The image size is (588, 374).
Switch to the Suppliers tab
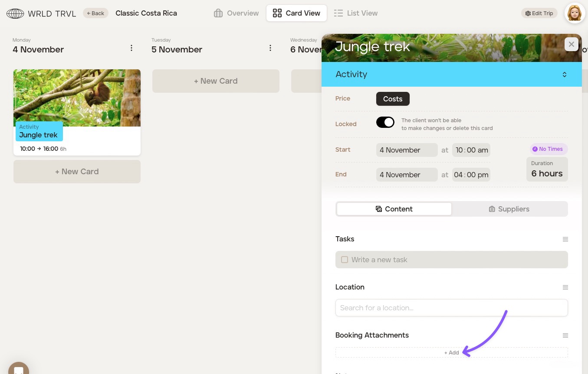(x=509, y=209)
